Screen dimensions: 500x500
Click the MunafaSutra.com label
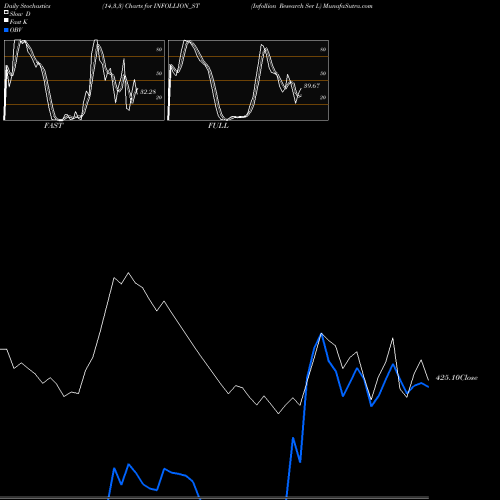point(347,6)
